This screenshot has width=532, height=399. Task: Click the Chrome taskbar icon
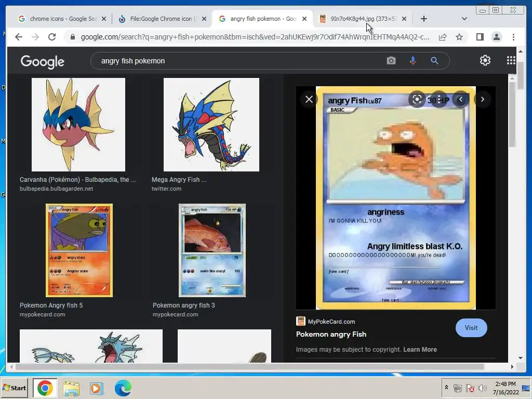coord(45,388)
